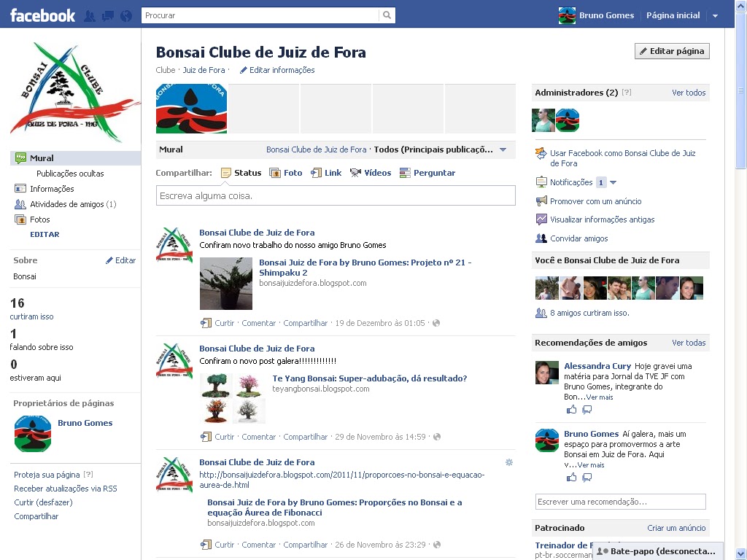Like Alessandra Cury's recommendation thumbs-up icon

pyautogui.click(x=571, y=410)
